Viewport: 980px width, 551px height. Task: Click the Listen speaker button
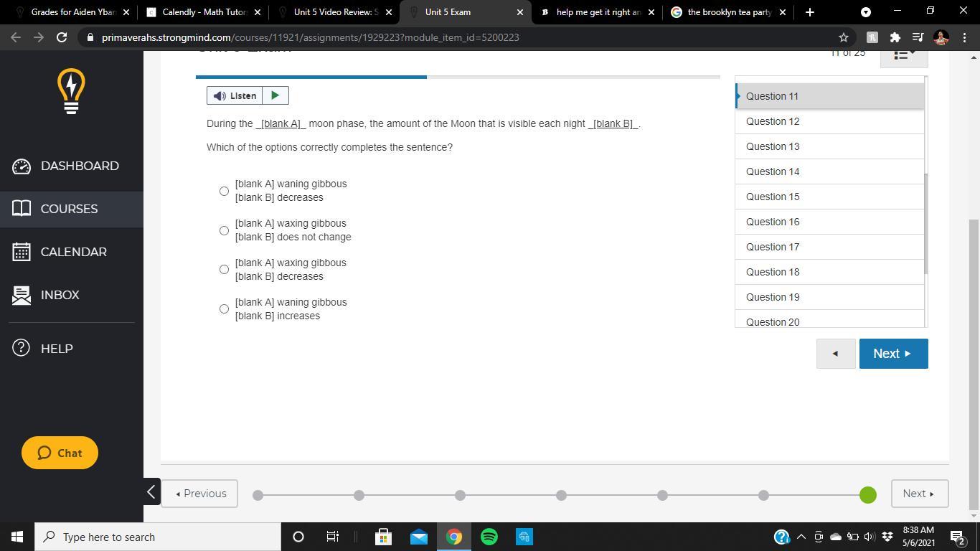click(x=235, y=95)
